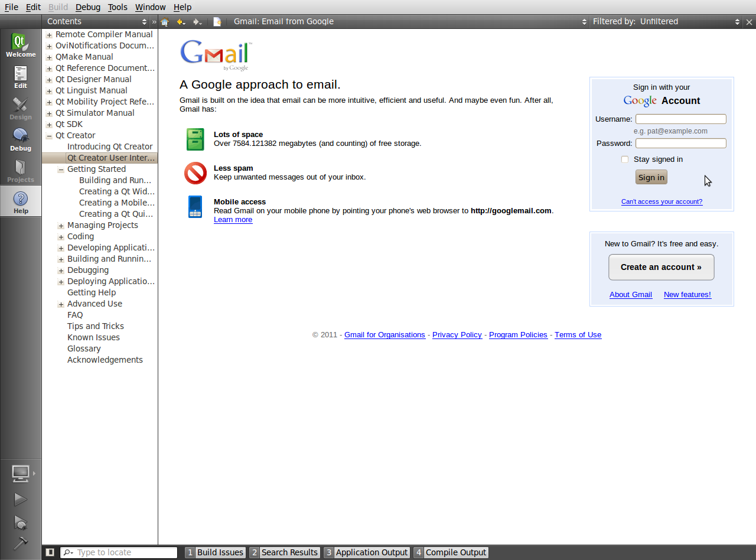The image size is (756, 560).
Task: Open the Contents sidebar dropdown
Action: [97, 22]
